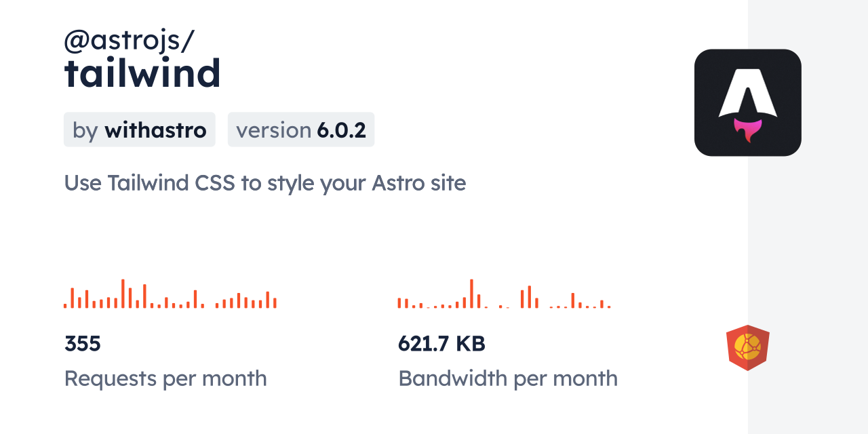Select tallest bar in bandwidth chart
This screenshot has width=868, height=434.
pyautogui.click(x=471, y=294)
